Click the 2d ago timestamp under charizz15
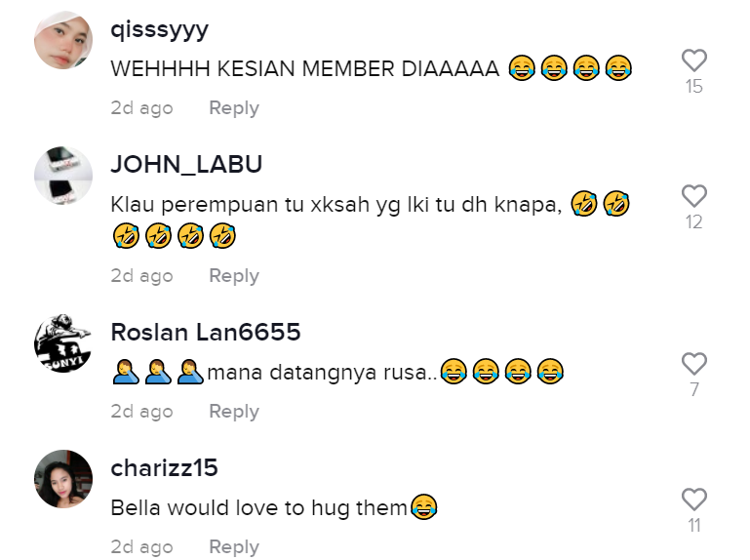This screenshot has height=560, width=750. point(141,547)
